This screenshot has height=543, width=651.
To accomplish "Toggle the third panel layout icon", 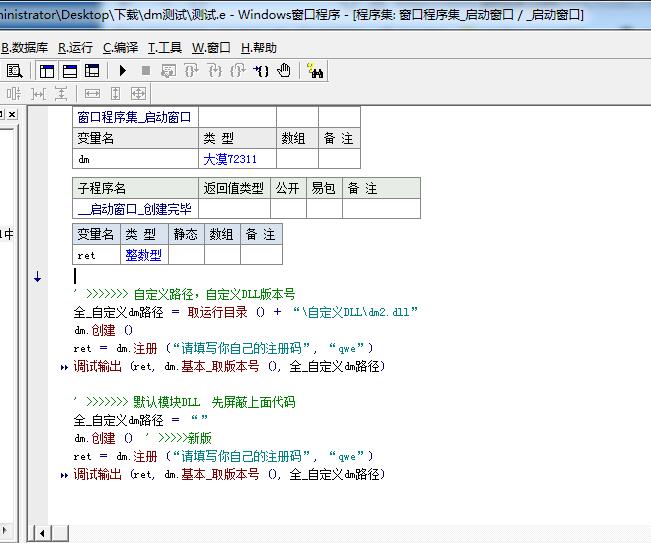I will tap(92, 71).
